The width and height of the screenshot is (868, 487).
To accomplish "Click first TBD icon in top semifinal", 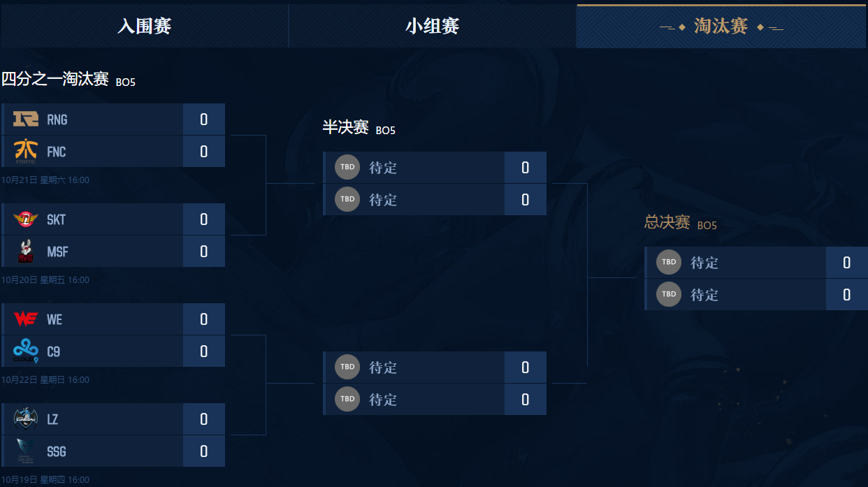I will pyautogui.click(x=347, y=168).
